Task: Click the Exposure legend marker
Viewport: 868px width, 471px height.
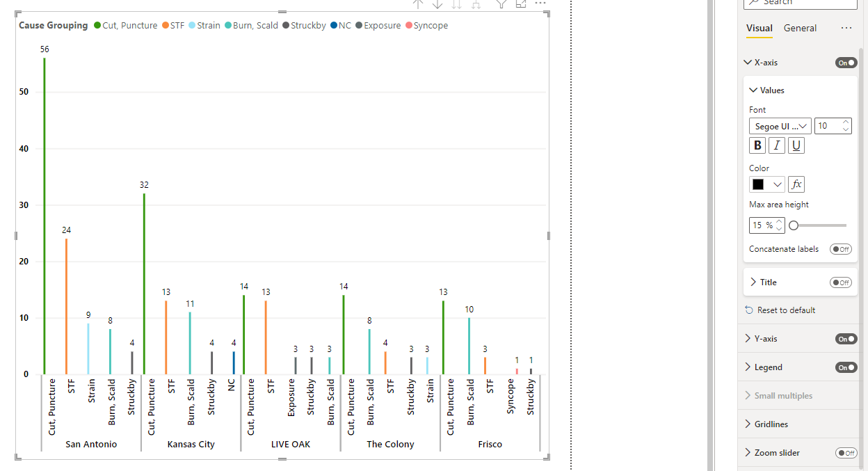Action: (359, 26)
